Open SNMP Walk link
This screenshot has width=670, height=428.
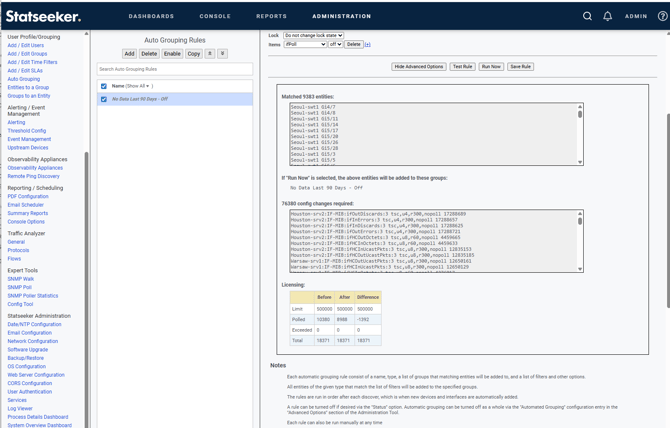[21, 279]
